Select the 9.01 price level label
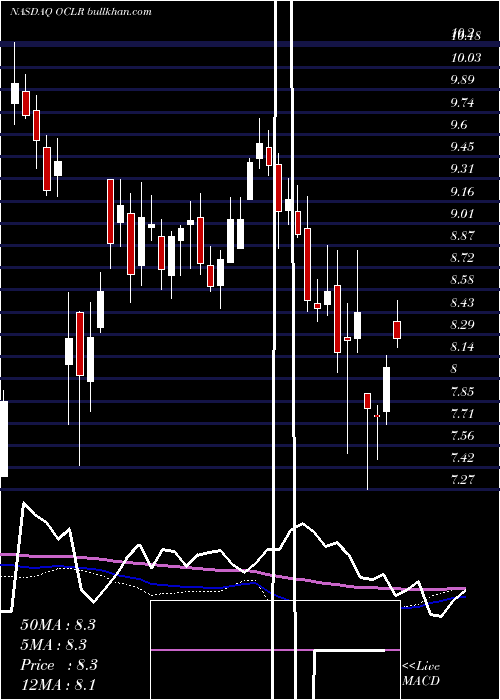Screen dimensions: 500x700 click(462, 214)
